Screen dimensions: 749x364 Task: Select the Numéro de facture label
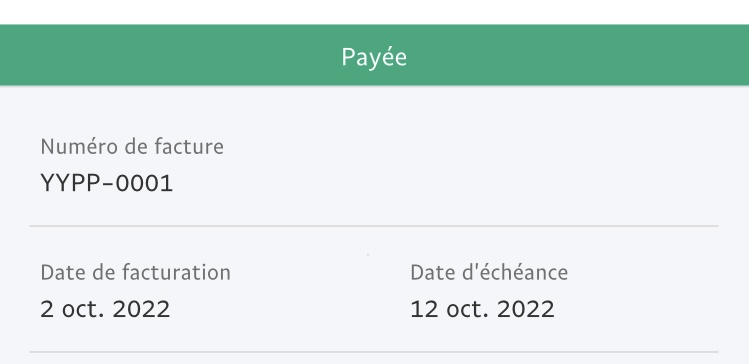[132, 146]
